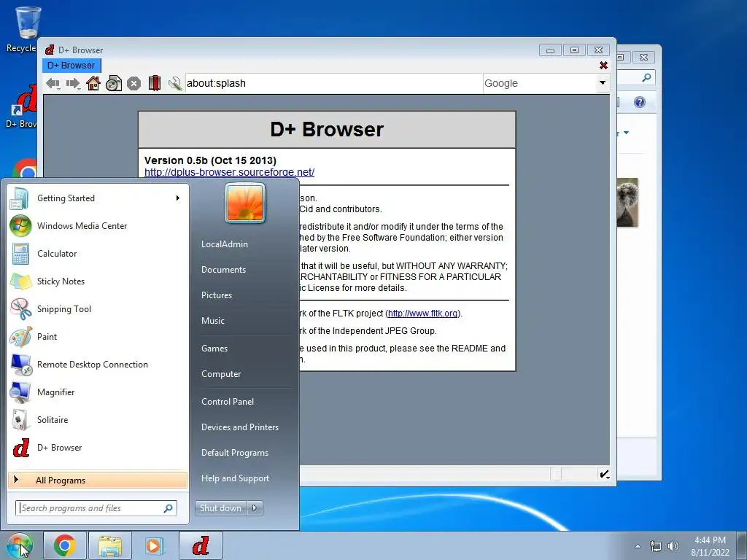Screen dimensions: 747x560
Task: Open the www.fltk.org link
Action: click(x=422, y=314)
